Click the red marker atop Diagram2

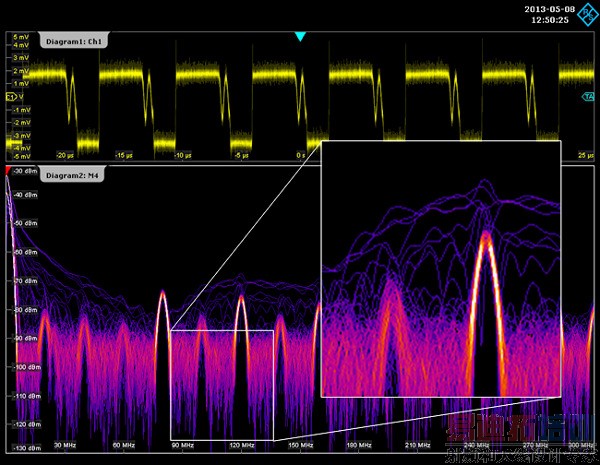click(x=8, y=171)
